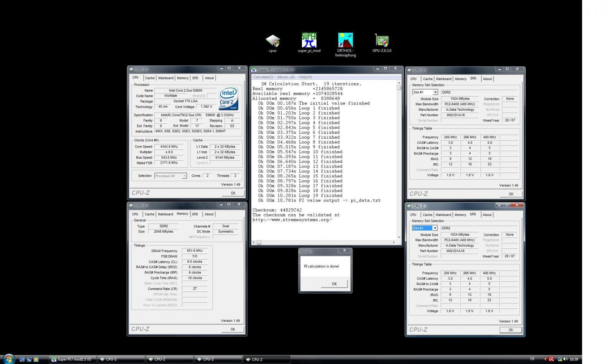Launch the GPU-Z.0.3.0 desktop icon
Image resolution: width=613 pixels, height=364 pixels.
point(382,43)
